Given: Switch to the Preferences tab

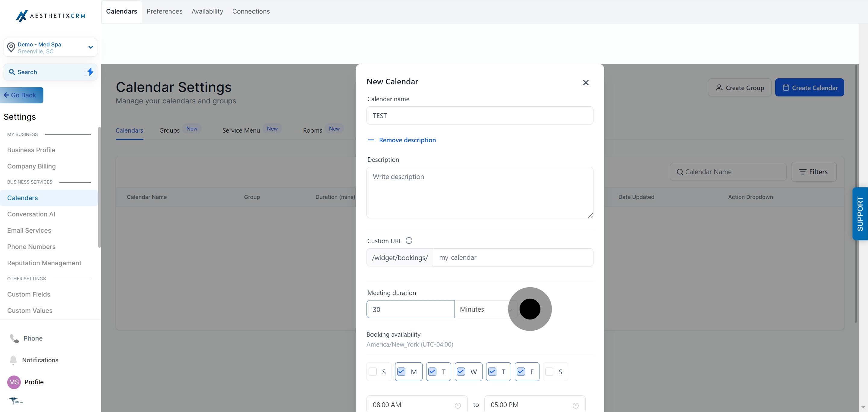Looking at the screenshot, I should tap(165, 11).
